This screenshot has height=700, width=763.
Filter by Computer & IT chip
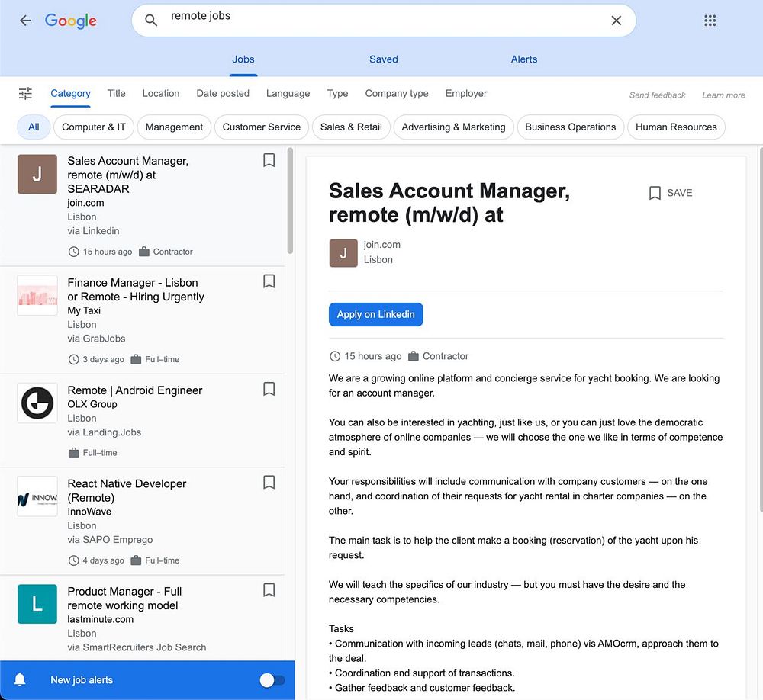(x=93, y=127)
